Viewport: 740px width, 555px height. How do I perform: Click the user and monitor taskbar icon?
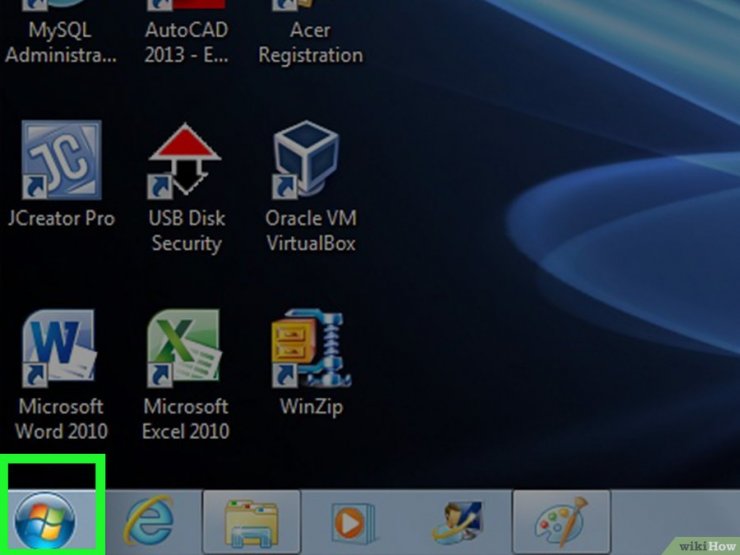coord(457,522)
